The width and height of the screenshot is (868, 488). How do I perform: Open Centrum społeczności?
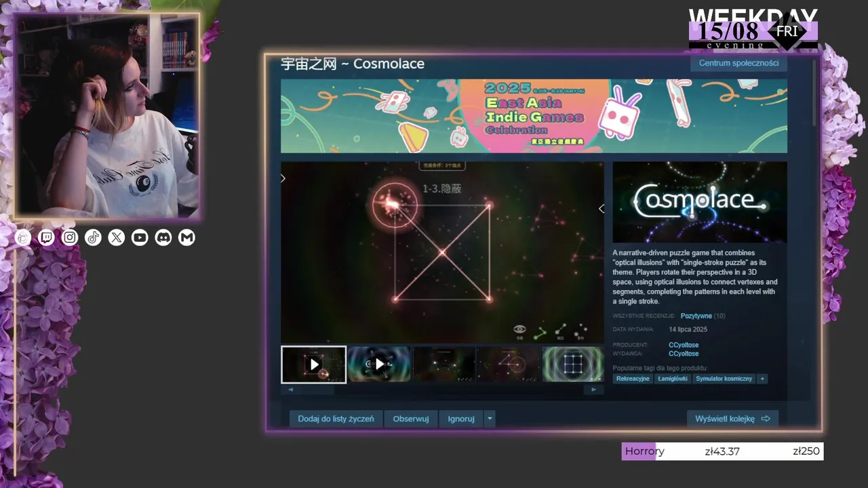click(x=739, y=63)
